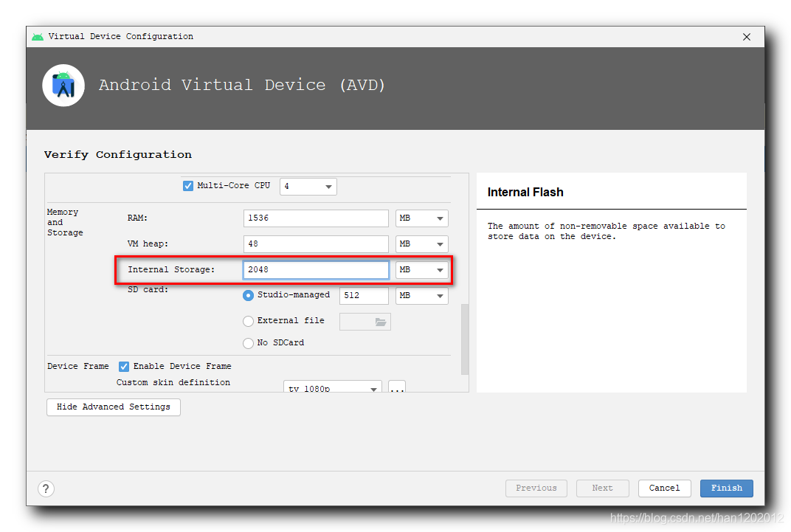Click the SD card: label
The width and height of the screenshot is (791, 532).
point(148,290)
